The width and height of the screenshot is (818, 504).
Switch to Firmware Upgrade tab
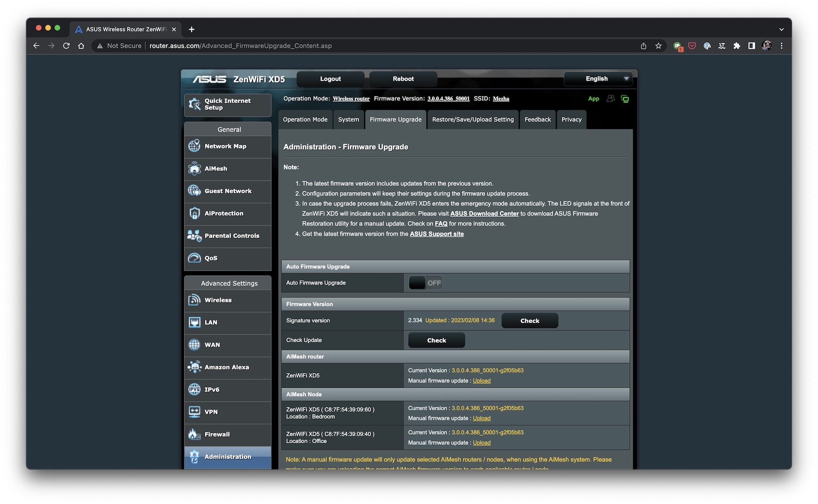395,119
